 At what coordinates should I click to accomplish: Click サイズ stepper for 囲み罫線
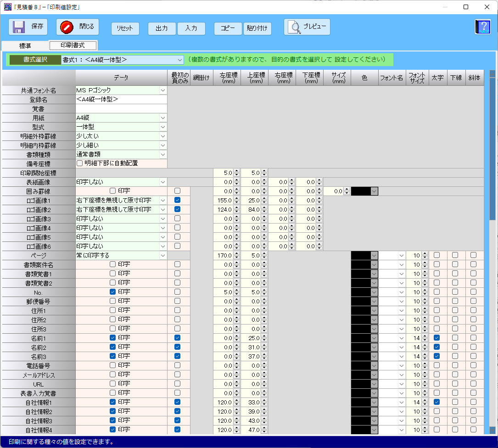(347, 191)
